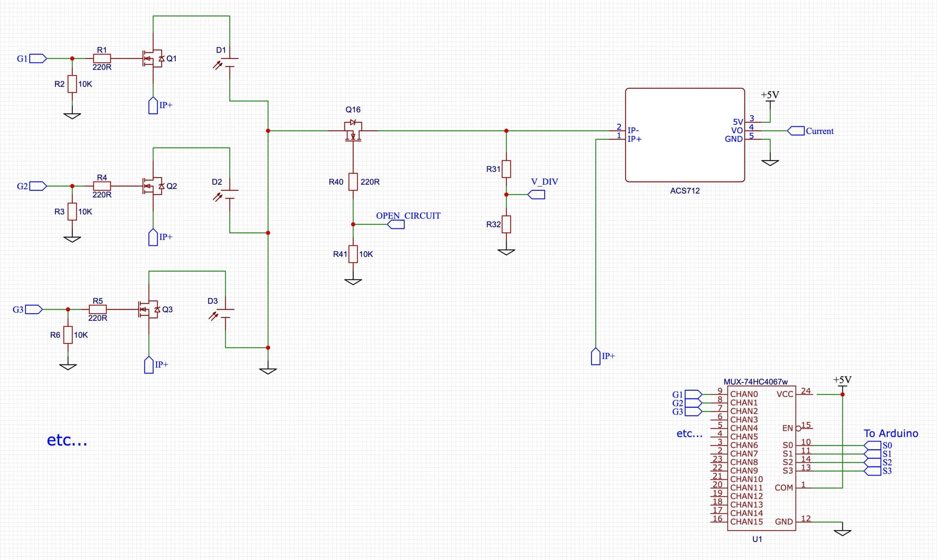The height and width of the screenshot is (560, 937).
Task: Click the IP+ port below the ACS712 wire
Action: [x=596, y=357]
